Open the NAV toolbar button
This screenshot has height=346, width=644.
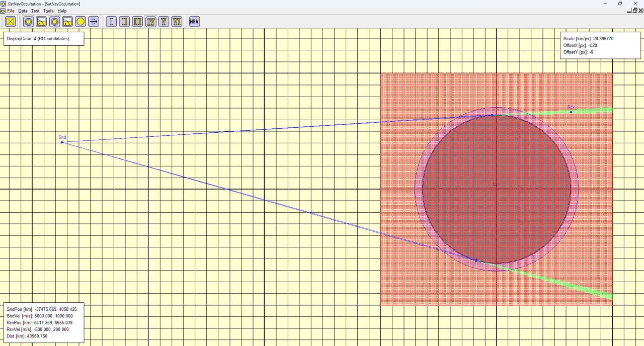194,22
